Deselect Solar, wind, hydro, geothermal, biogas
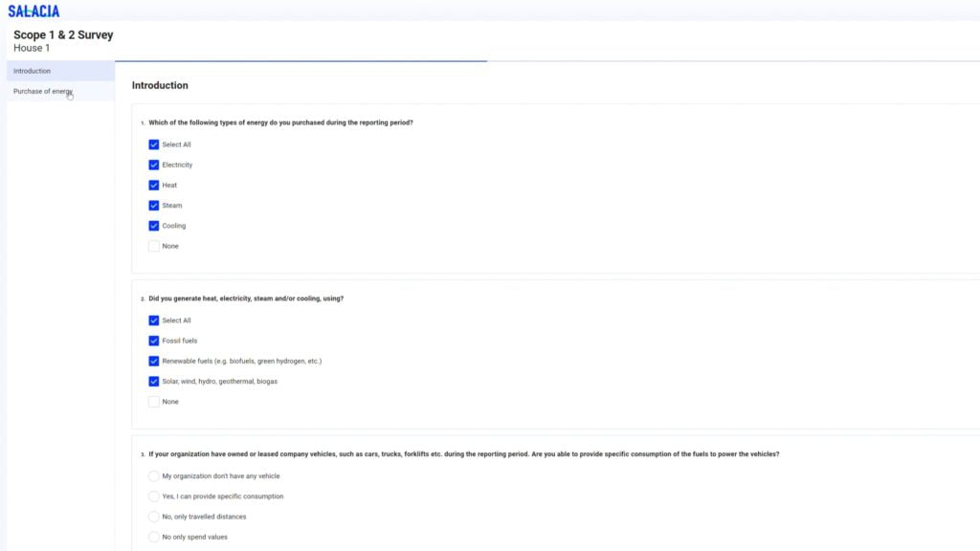The height and width of the screenshot is (551, 980). (x=154, y=381)
